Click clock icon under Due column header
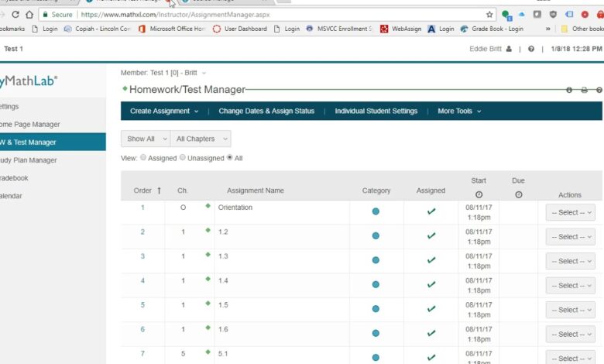This screenshot has width=604, height=364. click(519, 194)
